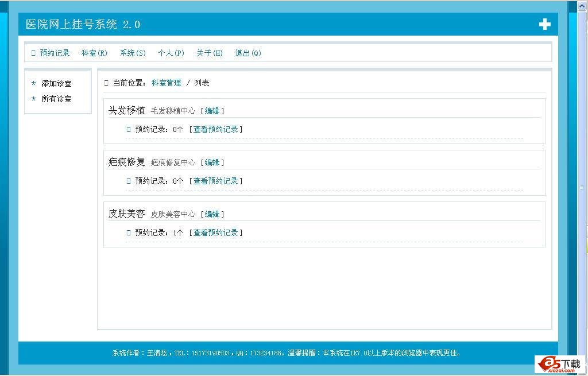Select 退出(Q) to log out
This screenshot has height=376, width=588.
coord(247,53)
